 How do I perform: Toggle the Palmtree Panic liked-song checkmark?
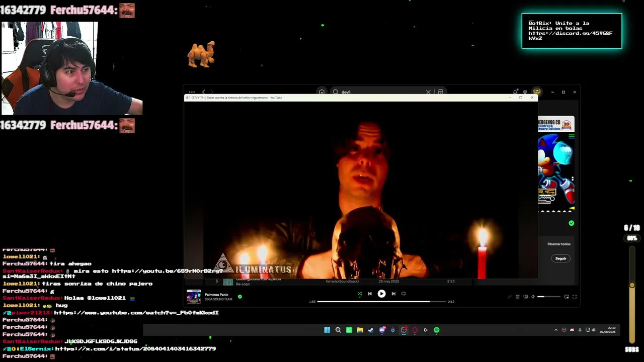pos(239,297)
